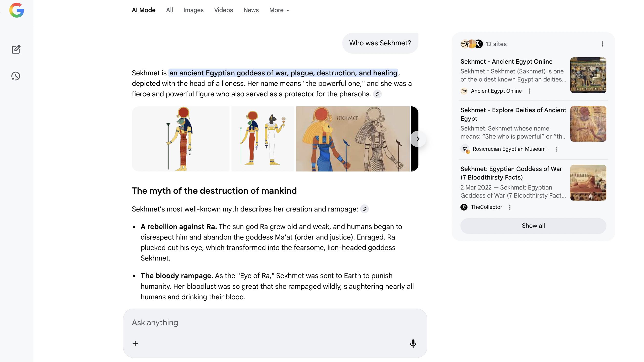Click the citation link icon after the rampage sentence
Viewport: 644px width, 362px height.
tap(365, 209)
